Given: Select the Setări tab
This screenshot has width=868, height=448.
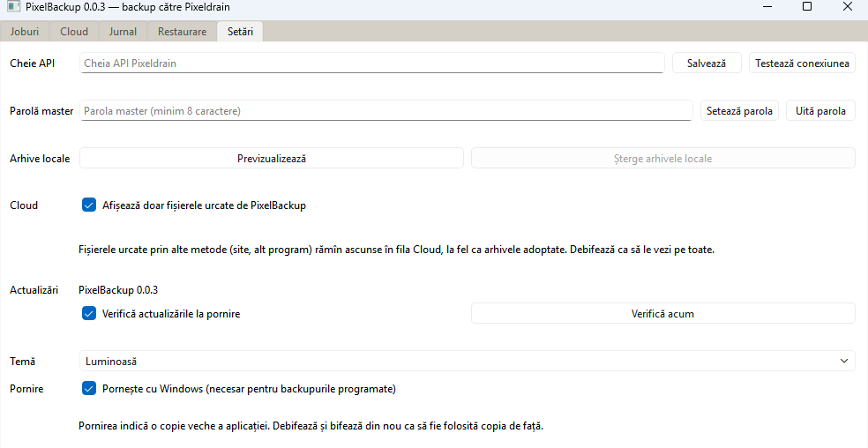Looking at the screenshot, I should point(240,32).
